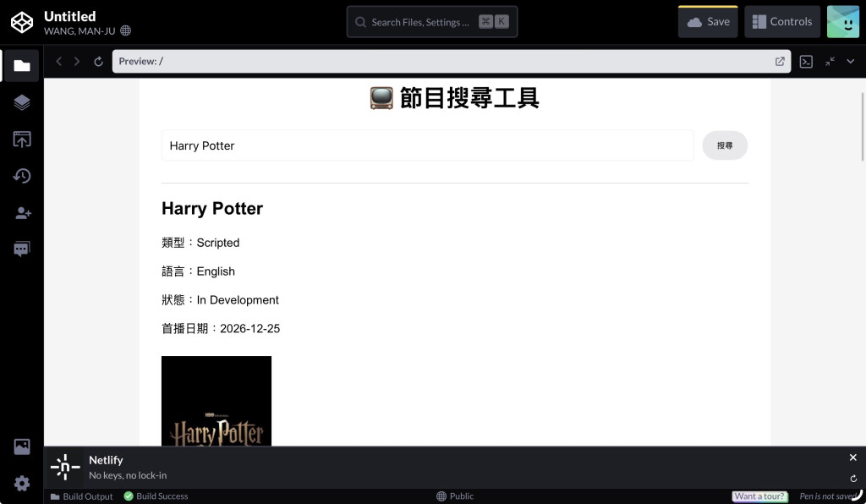The height and width of the screenshot is (504, 866).
Task: Click the Want a tour? link
Action: point(760,496)
